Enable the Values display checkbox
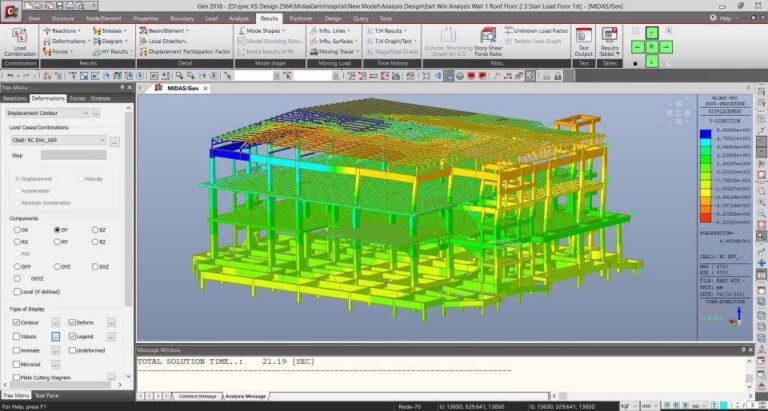The width and height of the screenshot is (768, 411). coord(17,337)
